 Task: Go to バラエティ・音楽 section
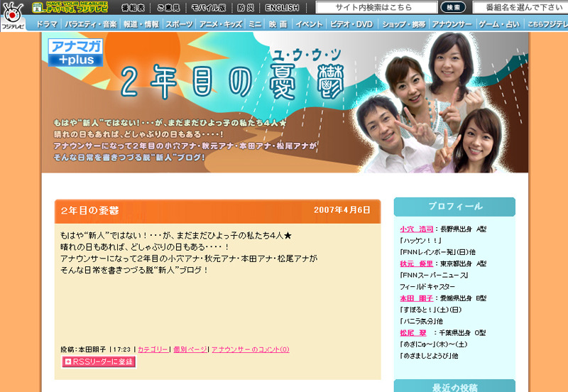click(91, 24)
